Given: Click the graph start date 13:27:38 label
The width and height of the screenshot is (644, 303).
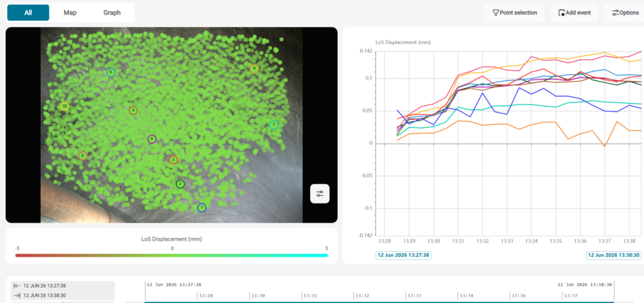Looking at the screenshot, I should pyautogui.click(x=403, y=255).
